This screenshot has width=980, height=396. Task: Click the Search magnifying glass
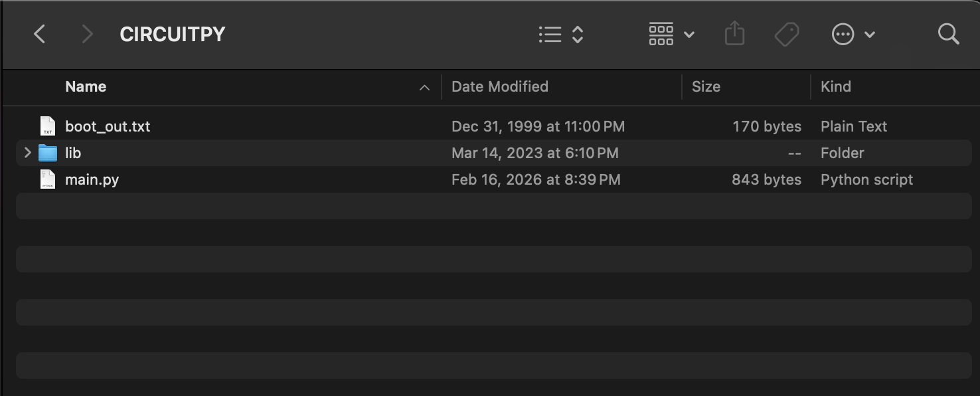tap(948, 34)
